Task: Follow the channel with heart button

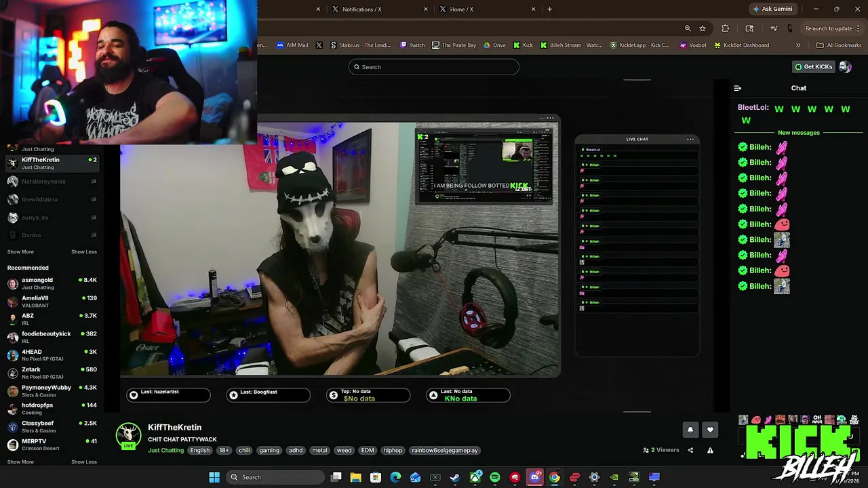Action: pyautogui.click(x=710, y=429)
